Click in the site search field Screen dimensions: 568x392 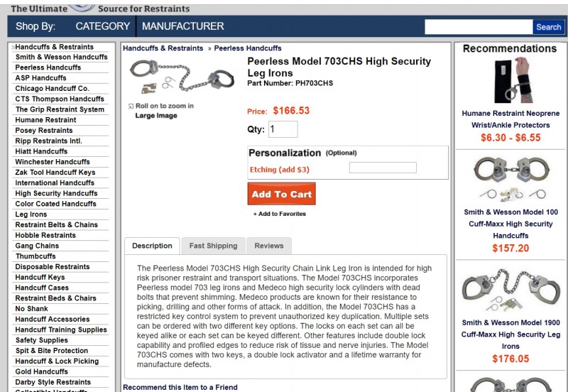pos(478,27)
